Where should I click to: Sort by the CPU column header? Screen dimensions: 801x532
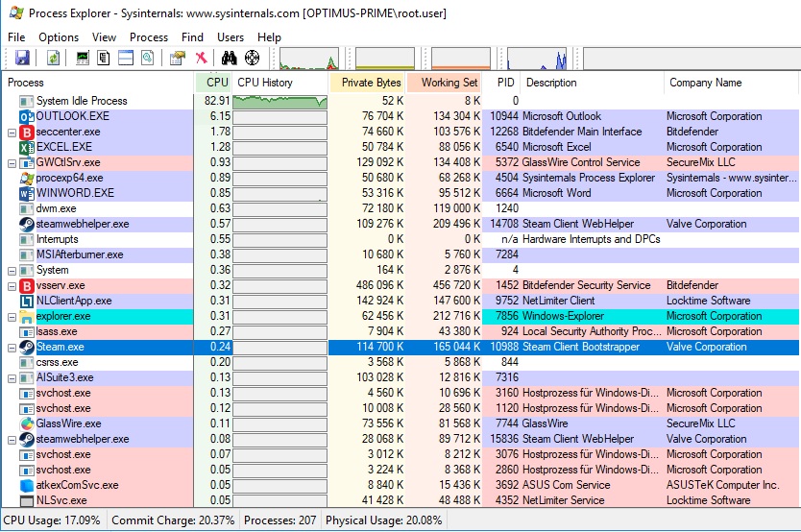click(213, 83)
